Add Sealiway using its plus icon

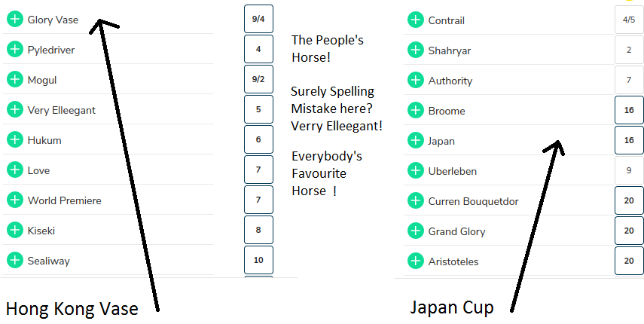15,261
